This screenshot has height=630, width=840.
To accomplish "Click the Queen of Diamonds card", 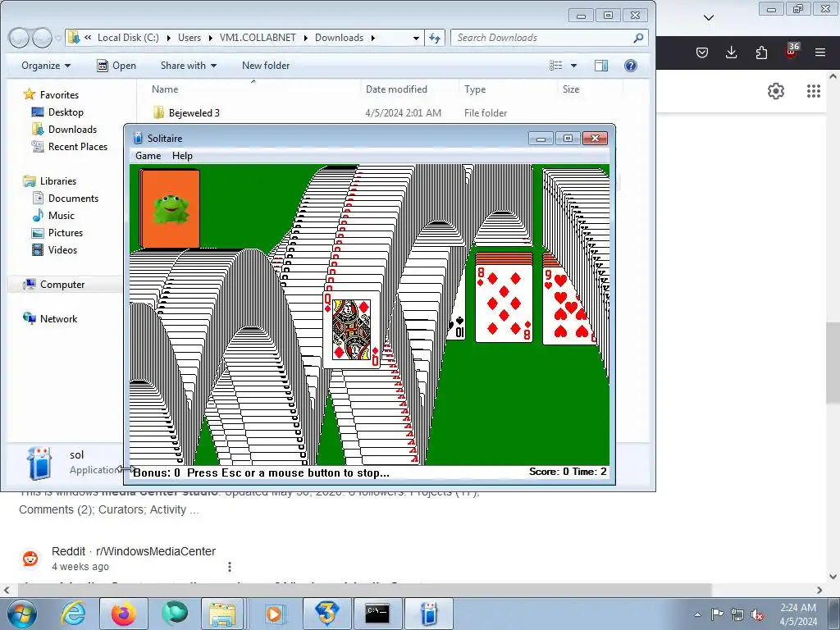I will pyautogui.click(x=351, y=330).
